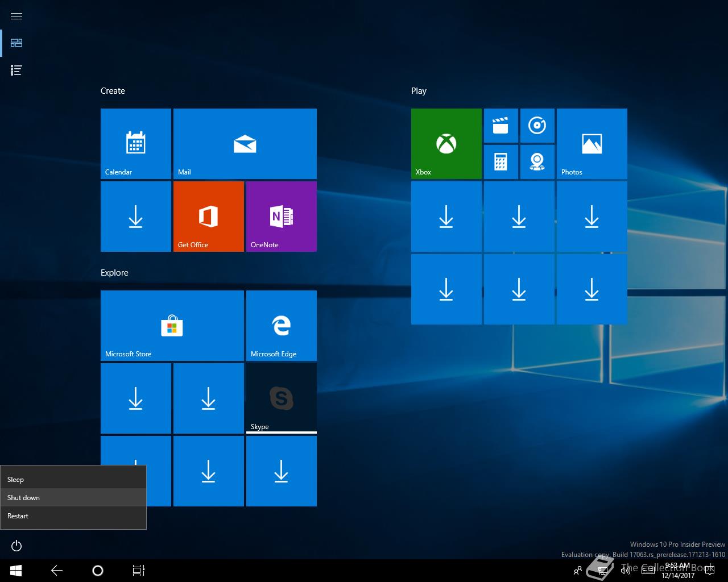Screen dimensions: 728x582
Task: Open the Groove Music small tile
Action: click(x=537, y=126)
